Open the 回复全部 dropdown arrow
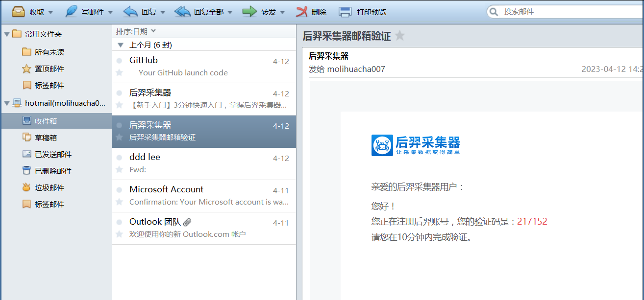The height and width of the screenshot is (300, 644). tap(230, 12)
